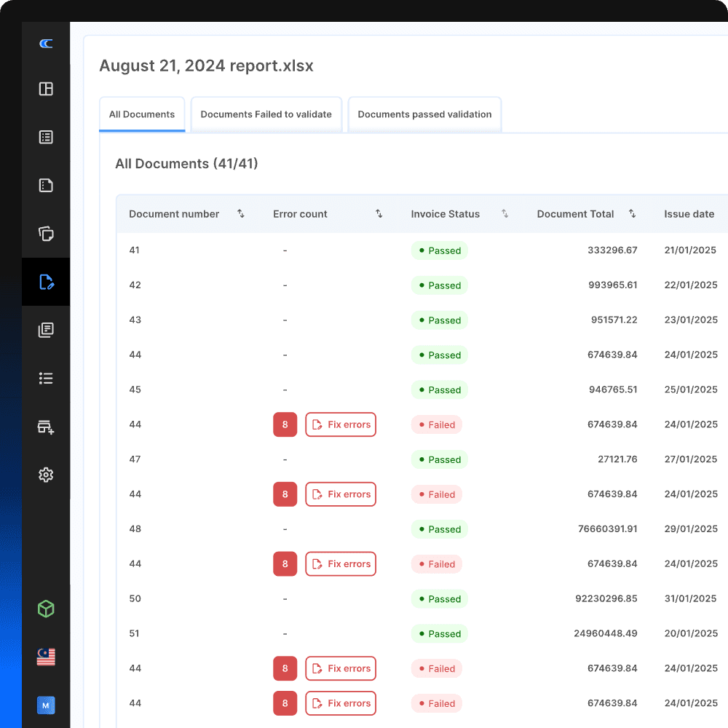Viewport: 728px width, 728px height.
Task: Click the red 8 error count badge
Action: [x=285, y=424]
